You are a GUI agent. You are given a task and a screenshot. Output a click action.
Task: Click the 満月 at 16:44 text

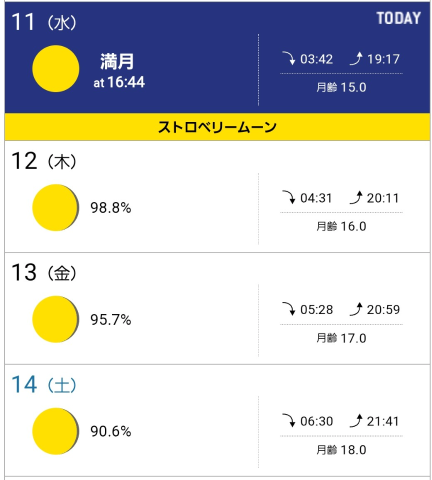[x=119, y=71]
